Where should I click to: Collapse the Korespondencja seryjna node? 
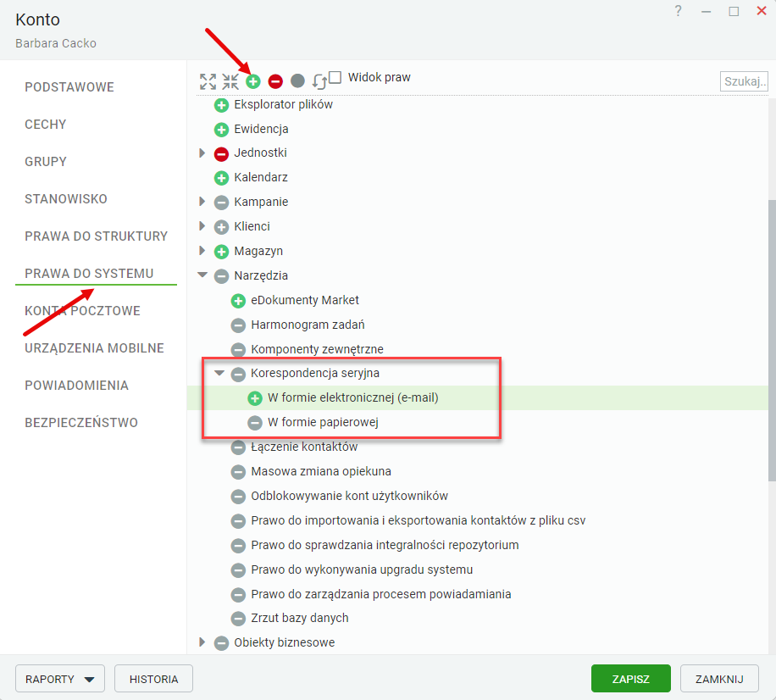[x=219, y=373]
